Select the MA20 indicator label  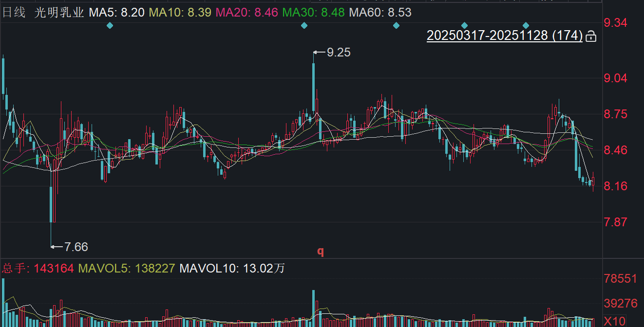(x=247, y=13)
